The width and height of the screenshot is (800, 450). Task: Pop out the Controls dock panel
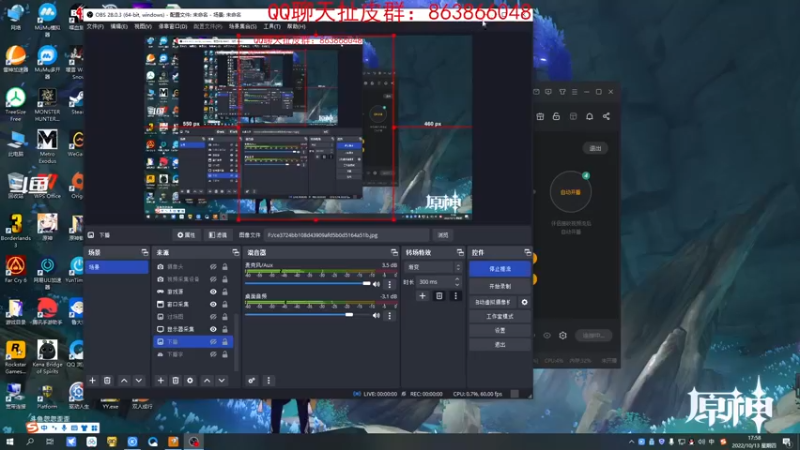point(527,253)
